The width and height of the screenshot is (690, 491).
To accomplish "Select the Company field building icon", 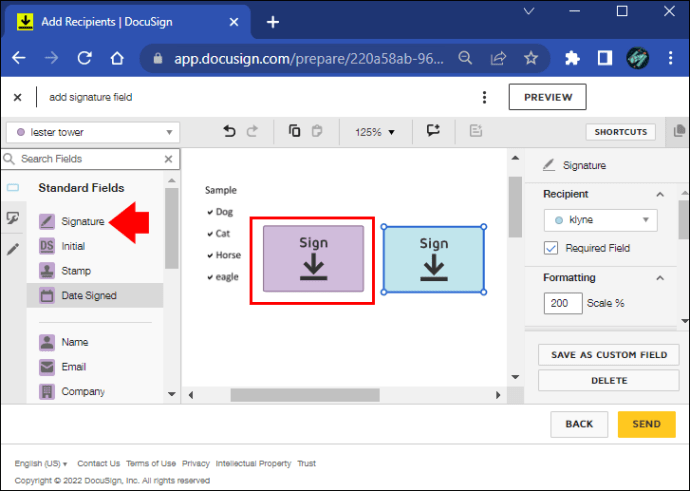I will tap(47, 391).
